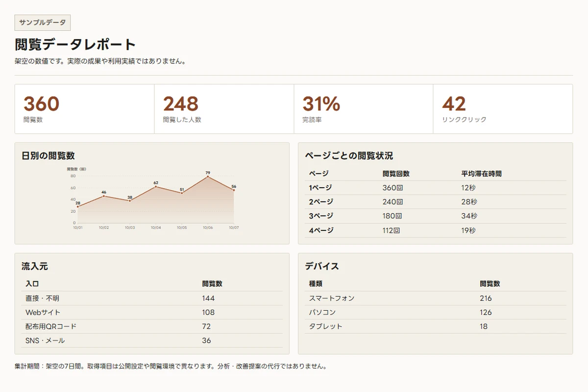Viewport: 588px width, 392px height.
Task: Select the 10/01 data point labeled 28
Action: 77,206
